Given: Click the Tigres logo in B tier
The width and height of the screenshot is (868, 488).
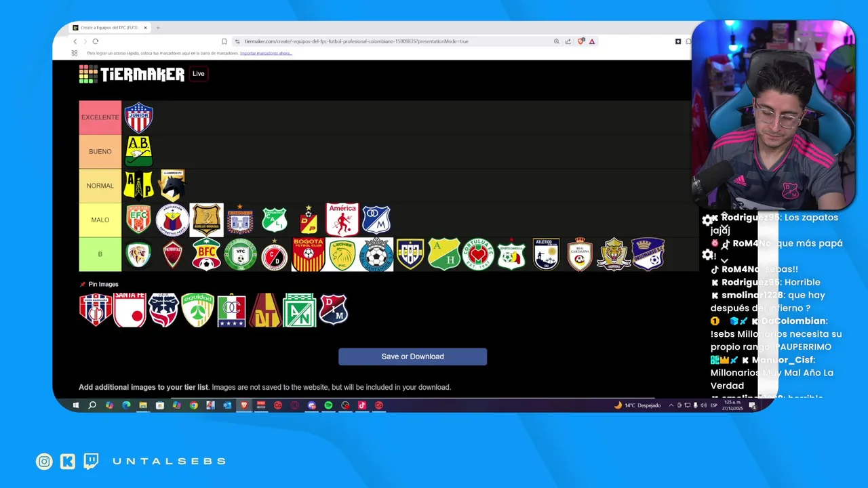Looking at the screenshot, I should click(614, 254).
